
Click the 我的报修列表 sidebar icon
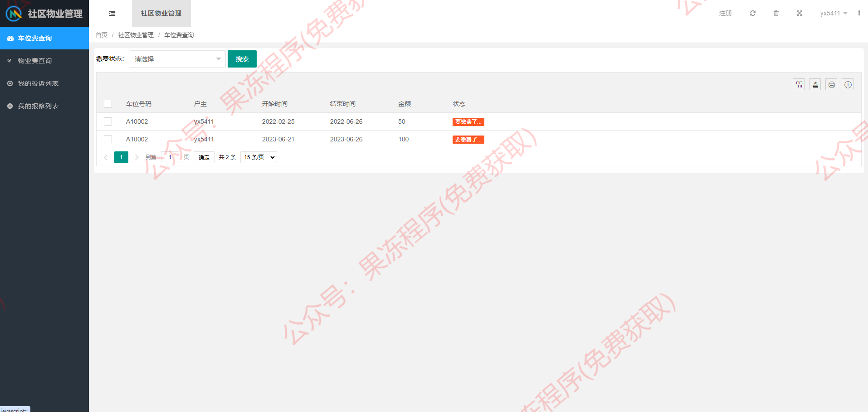tap(10, 106)
